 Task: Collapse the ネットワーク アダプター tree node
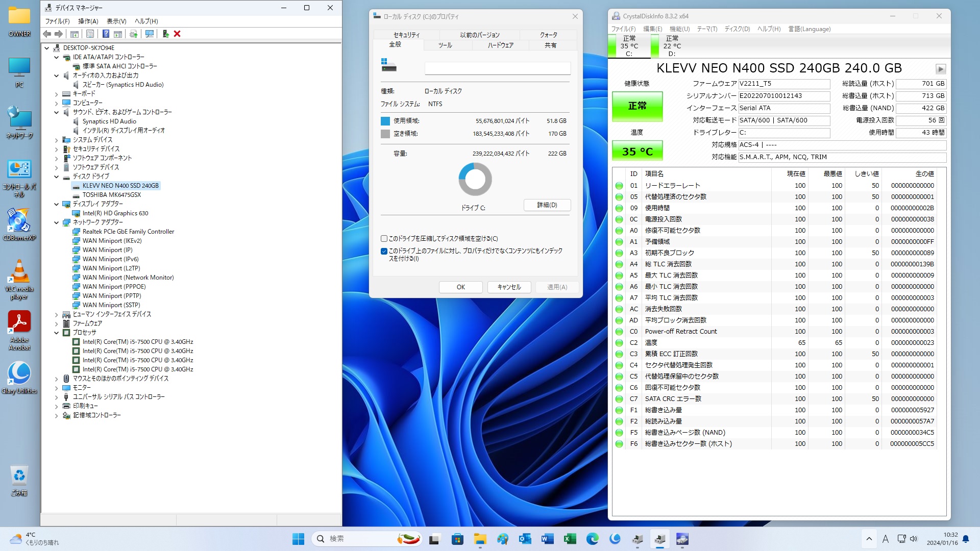[57, 222]
